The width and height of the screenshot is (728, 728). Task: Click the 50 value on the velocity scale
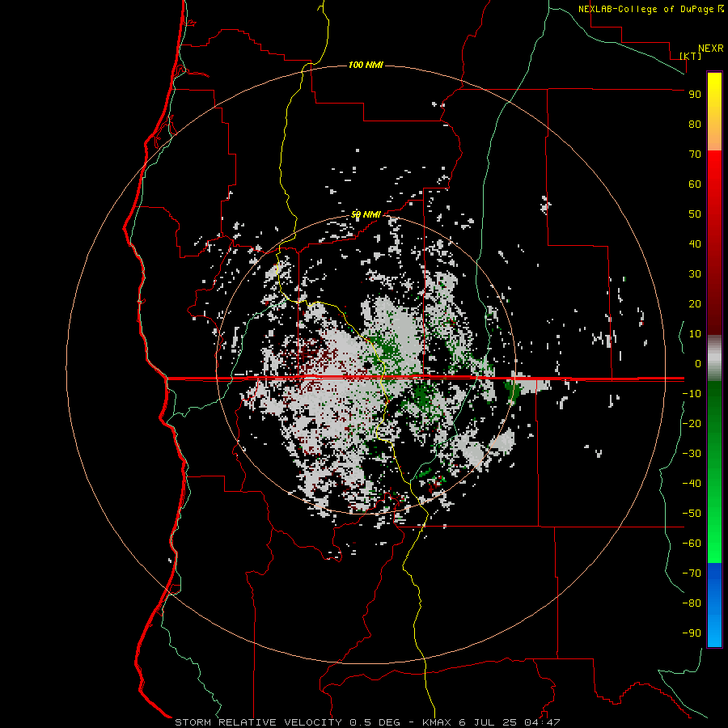point(695,214)
